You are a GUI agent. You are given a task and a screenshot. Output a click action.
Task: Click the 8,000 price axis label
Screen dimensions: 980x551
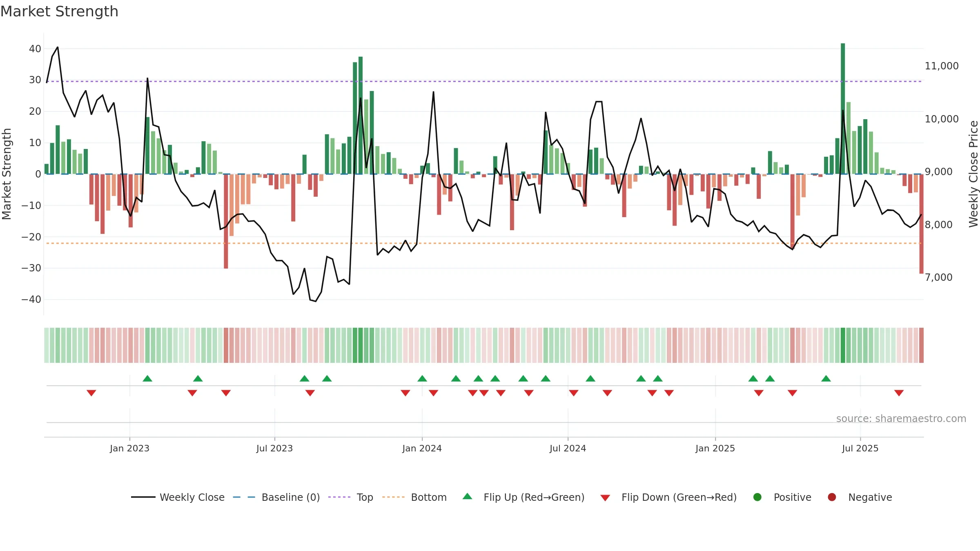pos(939,224)
